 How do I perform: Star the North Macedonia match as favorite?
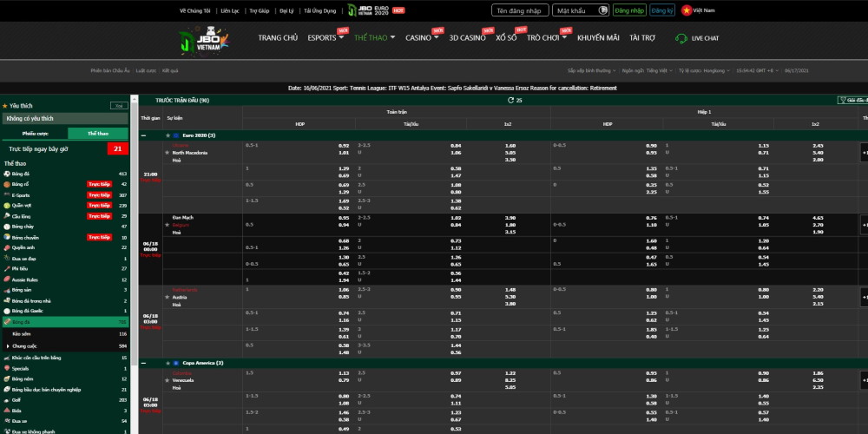168,153
